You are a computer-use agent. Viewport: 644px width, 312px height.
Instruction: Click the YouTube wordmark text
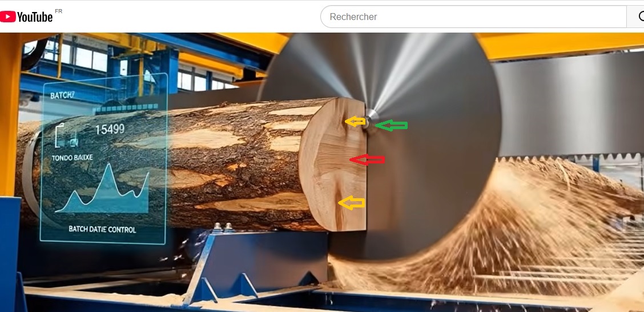pyautogui.click(x=35, y=17)
